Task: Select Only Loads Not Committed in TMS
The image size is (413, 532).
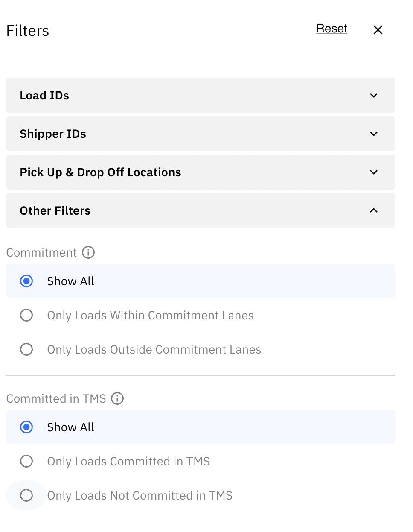Action: click(x=26, y=495)
